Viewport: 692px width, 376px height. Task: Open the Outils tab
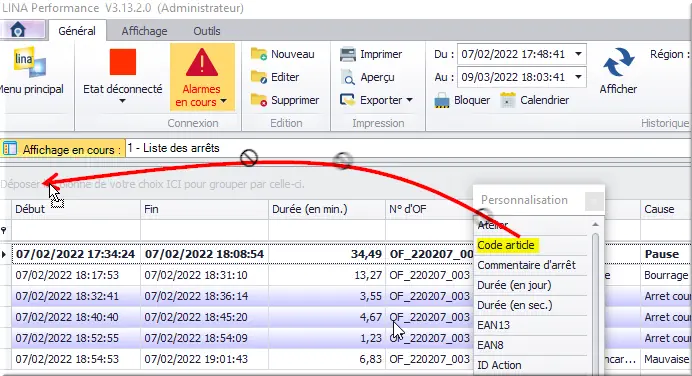coord(207,31)
